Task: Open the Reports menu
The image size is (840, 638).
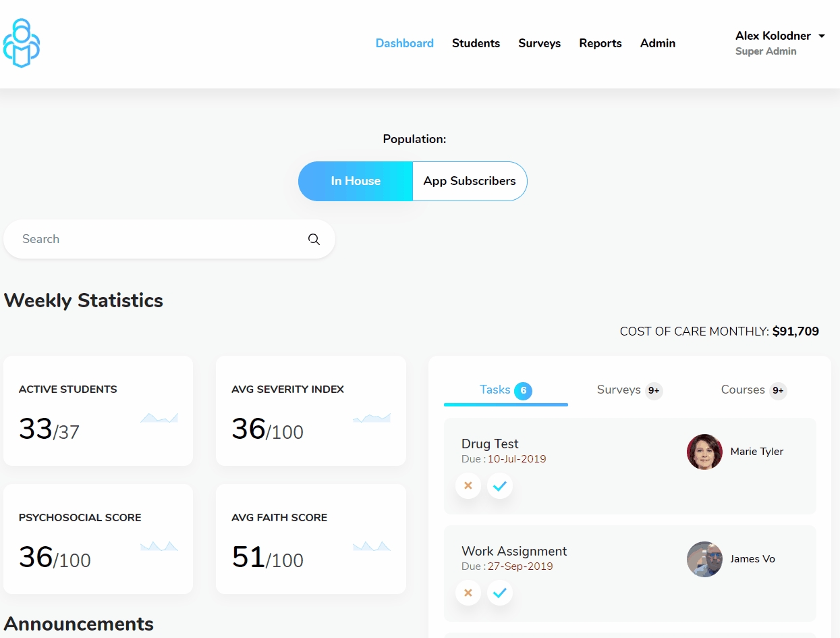Action: tap(600, 43)
